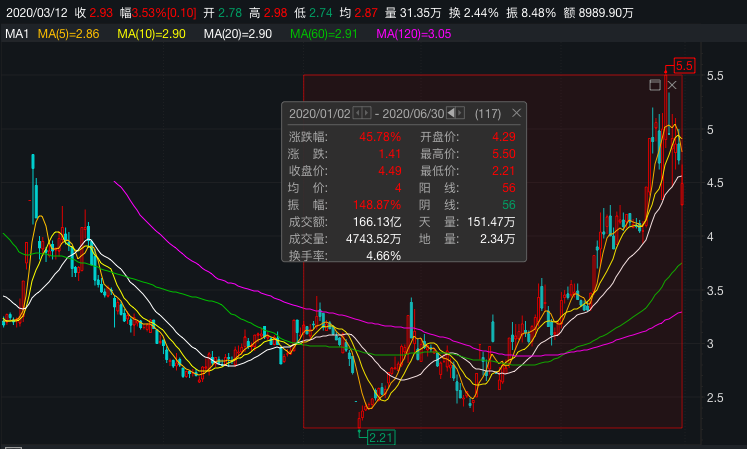Click the 2.21 low price marker

click(x=380, y=437)
